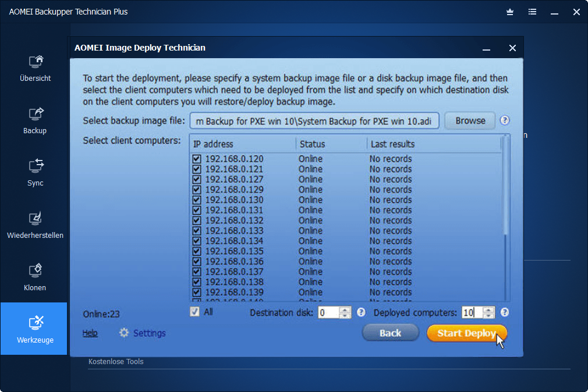Sort by the Last results column header
The image size is (588, 392).
(434, 144)
